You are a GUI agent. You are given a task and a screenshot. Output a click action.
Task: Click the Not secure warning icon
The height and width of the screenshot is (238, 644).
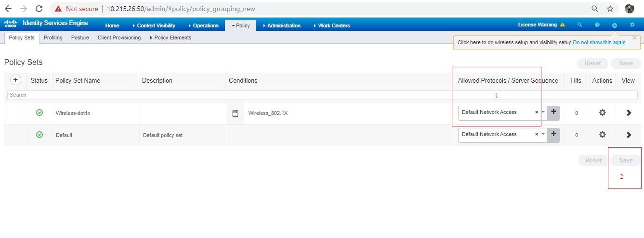tap(58, 9)
